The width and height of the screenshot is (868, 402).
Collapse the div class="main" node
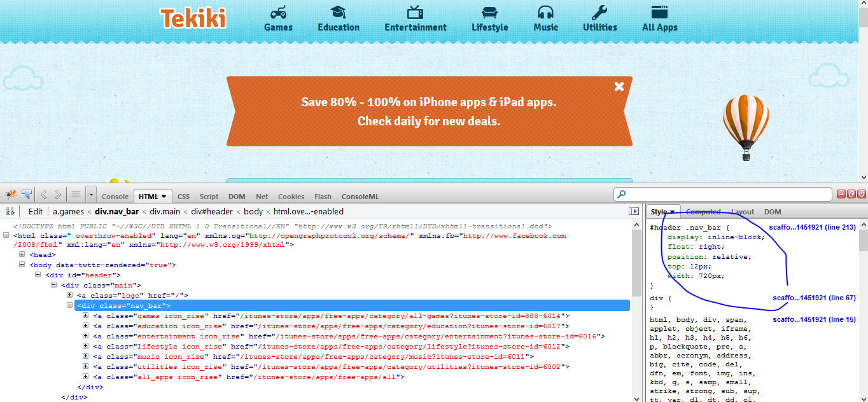[x=55, y=285]
